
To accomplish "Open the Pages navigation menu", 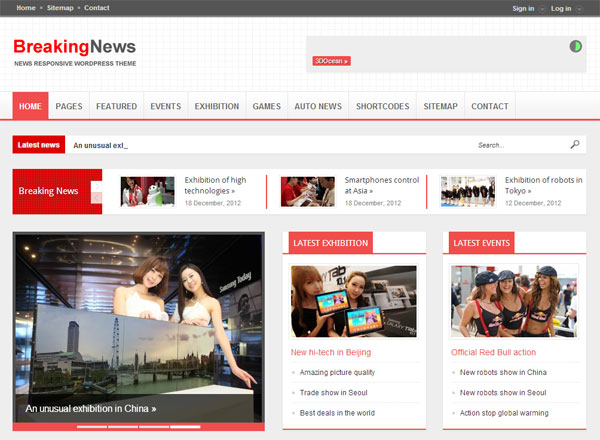I will point(69,106).
